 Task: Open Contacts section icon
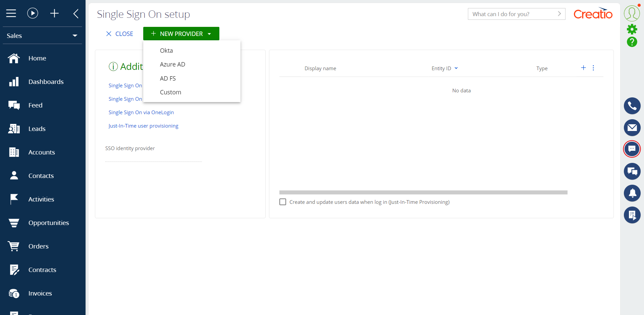point(14,176)
